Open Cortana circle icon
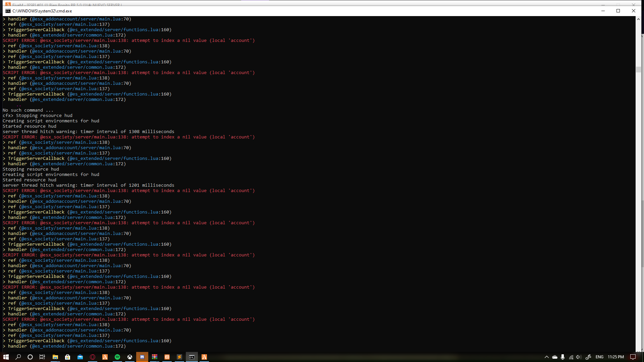This screenshot has width=644, height=362. [x=30, y=357]
